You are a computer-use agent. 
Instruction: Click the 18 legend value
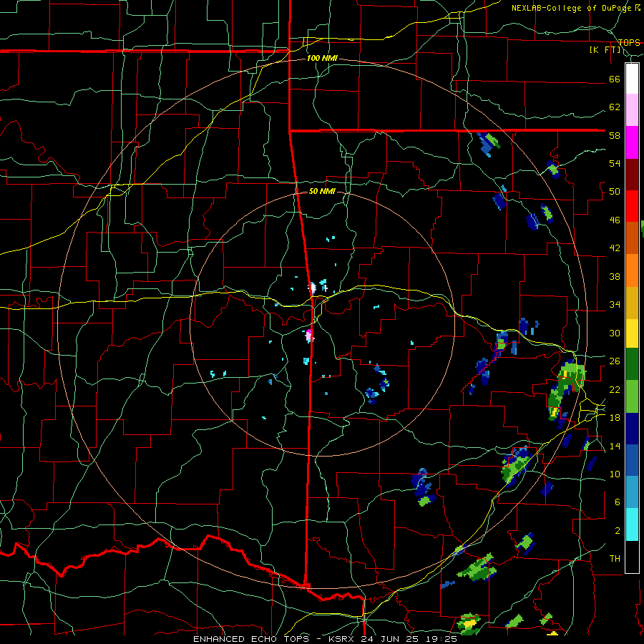coord(615,418)
